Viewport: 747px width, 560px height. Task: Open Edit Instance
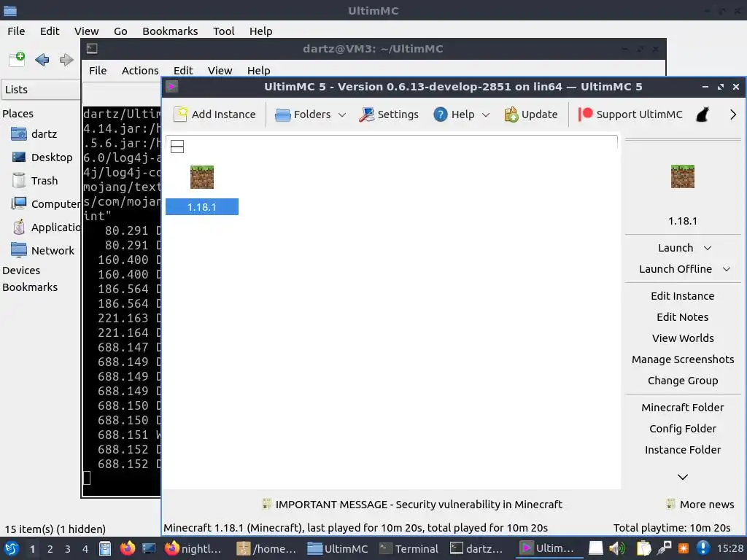[683, 296]
